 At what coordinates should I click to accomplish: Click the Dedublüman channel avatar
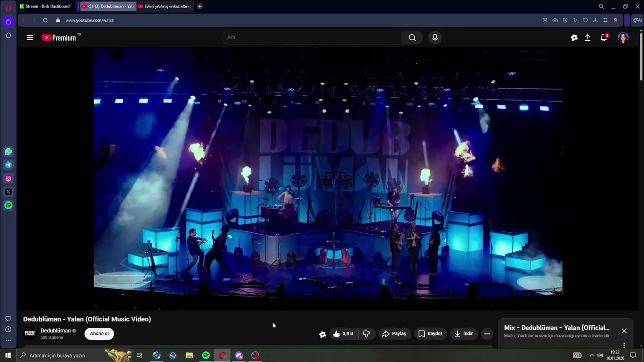[x=30, y=333]
